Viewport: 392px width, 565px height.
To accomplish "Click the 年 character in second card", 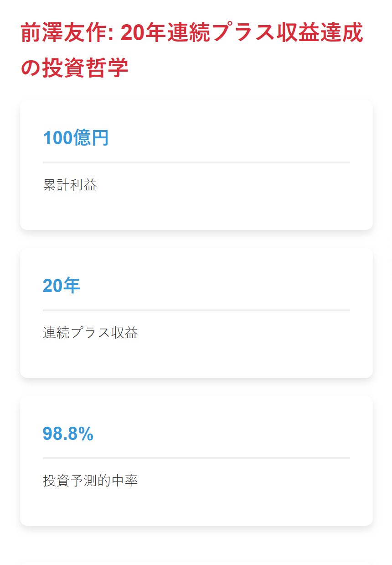I will click(x=71, y=286).
